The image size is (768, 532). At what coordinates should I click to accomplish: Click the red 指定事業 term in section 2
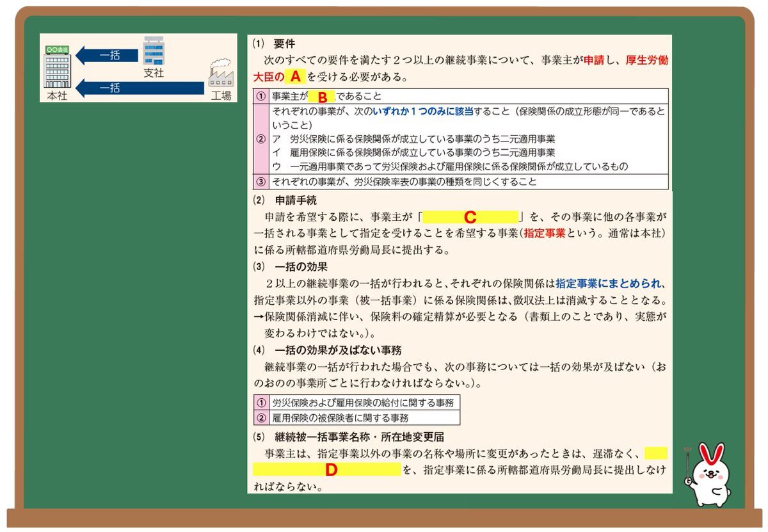point(544,234)
